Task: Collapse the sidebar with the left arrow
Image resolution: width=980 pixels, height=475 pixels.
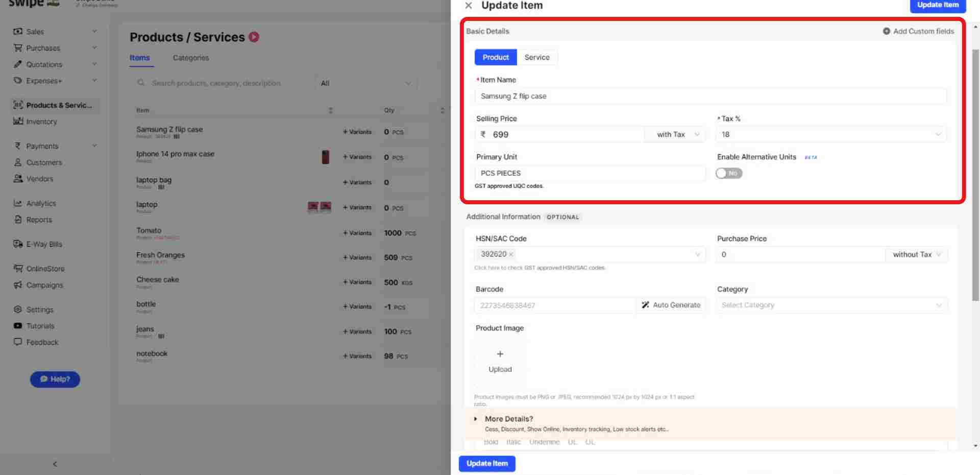Action: tap(55, 464)
